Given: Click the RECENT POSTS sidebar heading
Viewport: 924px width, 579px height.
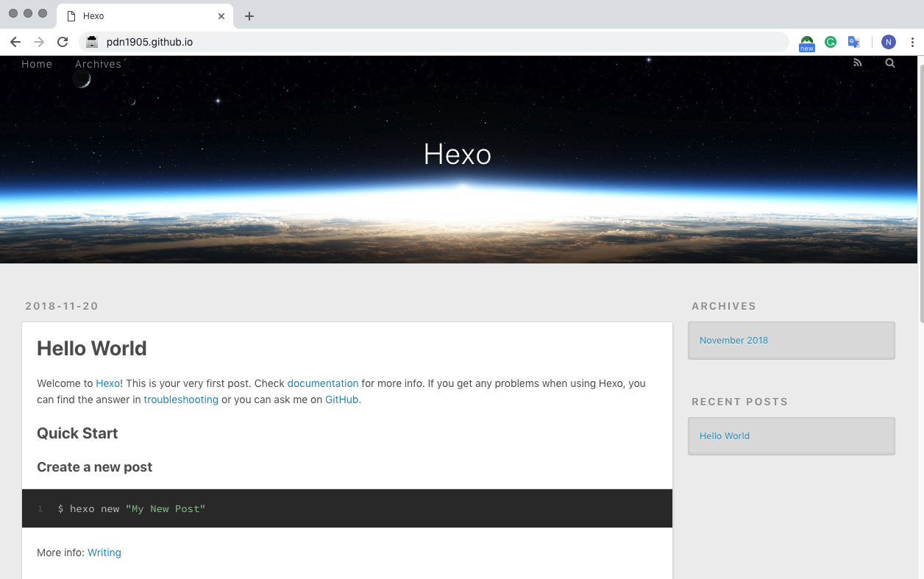Looking at the screenshot, I should coord(740,402).
